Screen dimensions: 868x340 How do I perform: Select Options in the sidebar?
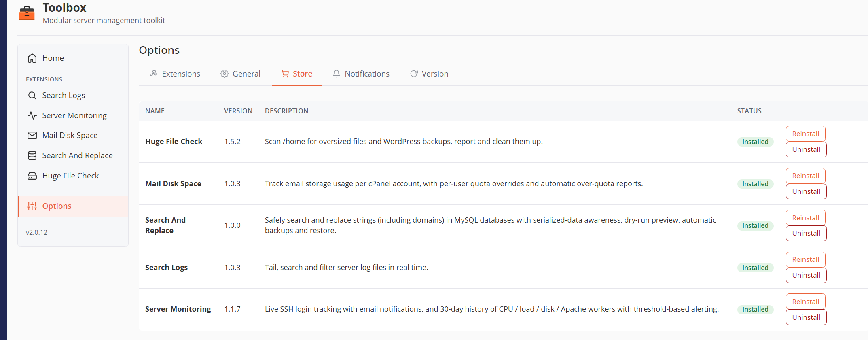point(73,206)
